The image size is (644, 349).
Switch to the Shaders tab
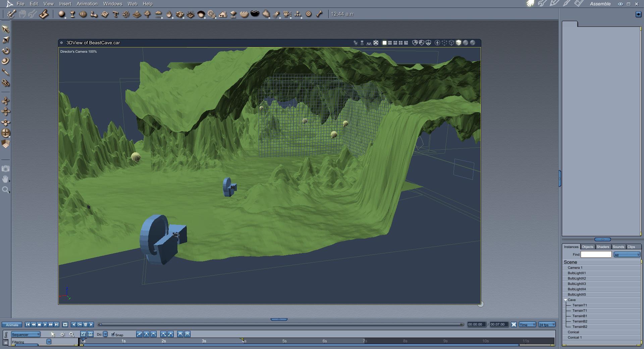tap(603, 247)
